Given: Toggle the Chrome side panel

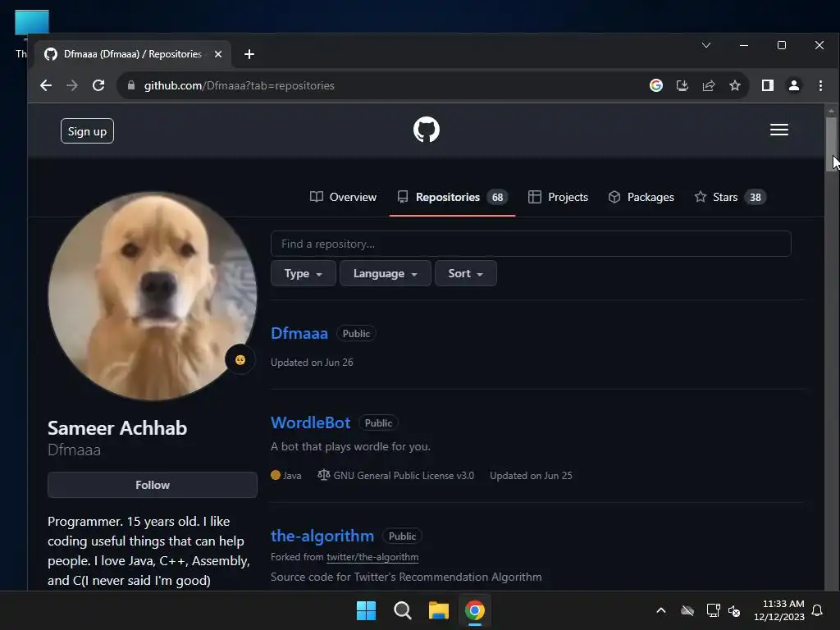Looking at the screenshot, I should [x=767, y=85].
